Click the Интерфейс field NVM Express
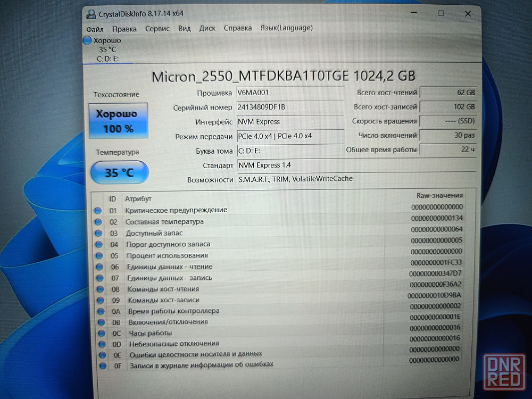Viewport: 532px width, 399px height. click(290, 122)
